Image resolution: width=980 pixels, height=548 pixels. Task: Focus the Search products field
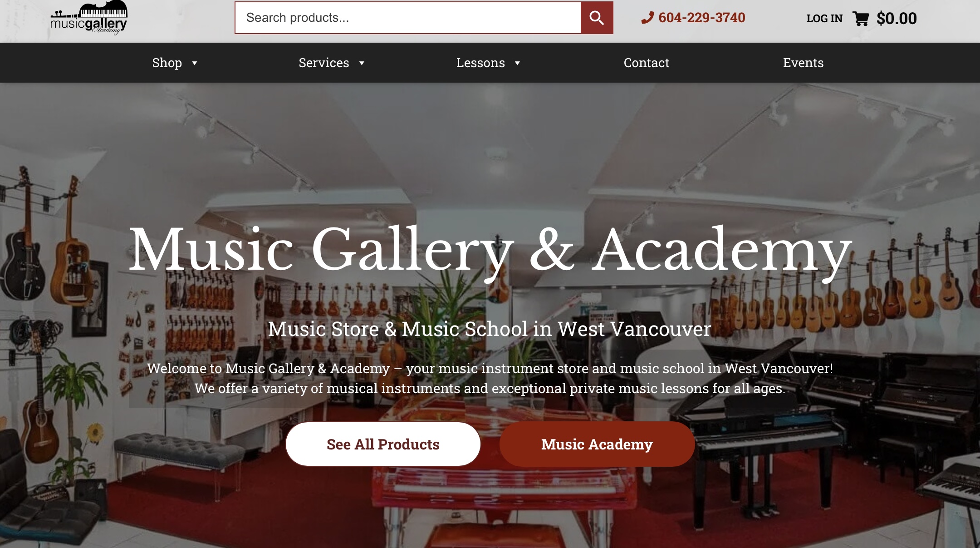pyautogui.click(x=408, y=18)
